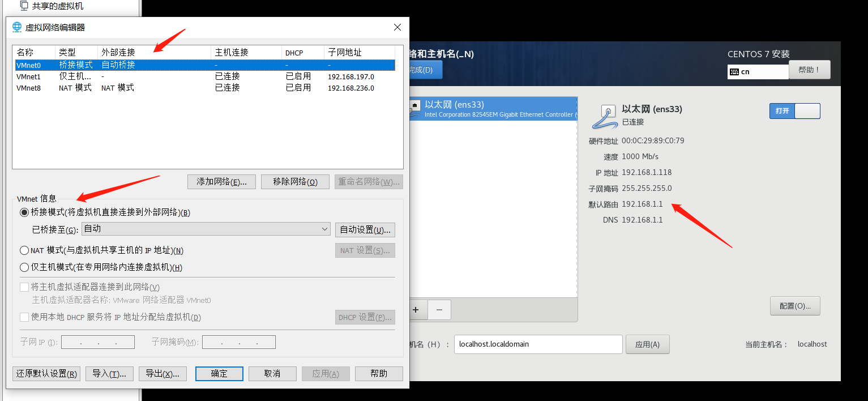Image resolution: width=868 pixels, height=401 pixels.
Task: Click the 移除网络(O) button
Action: coord(295,181)
